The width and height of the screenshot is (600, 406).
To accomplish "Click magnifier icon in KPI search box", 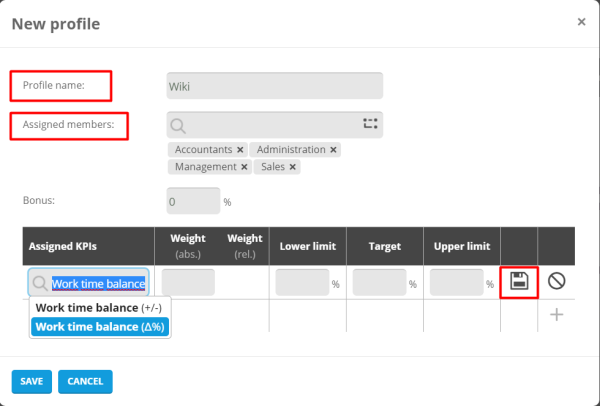I will coord(40,283).
